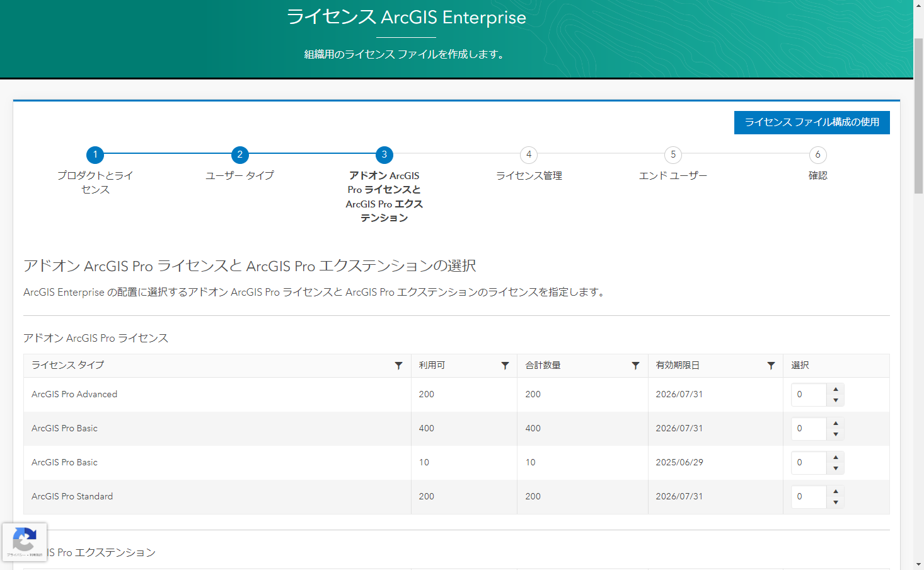This screenshot has height=570, width=924.
Task: Click ArcGIS Pro Advanced license name
Action: (x=74, y=394)
